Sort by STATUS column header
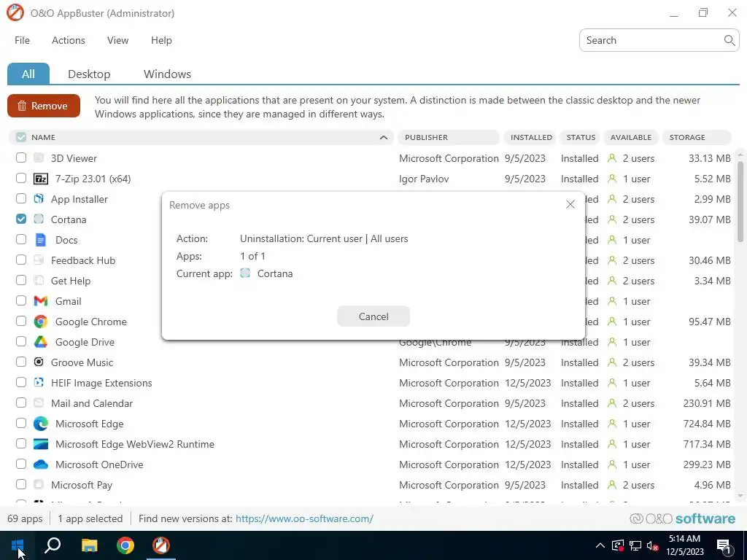 (581, 137)
